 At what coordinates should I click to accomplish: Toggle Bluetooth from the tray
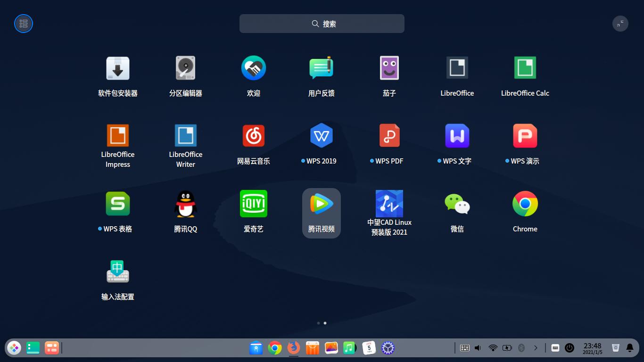coord(521,348)
